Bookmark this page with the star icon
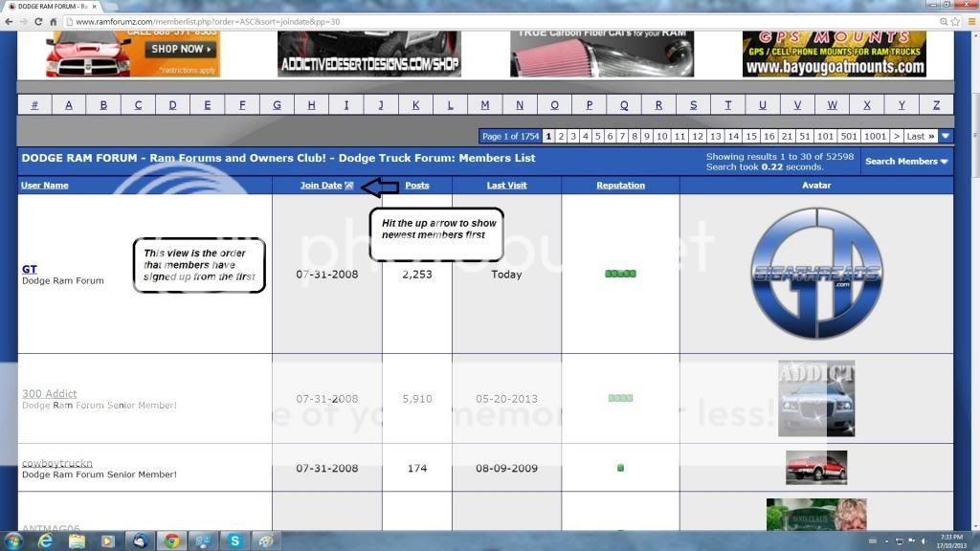The image size is (980, 551). [955, 21]
